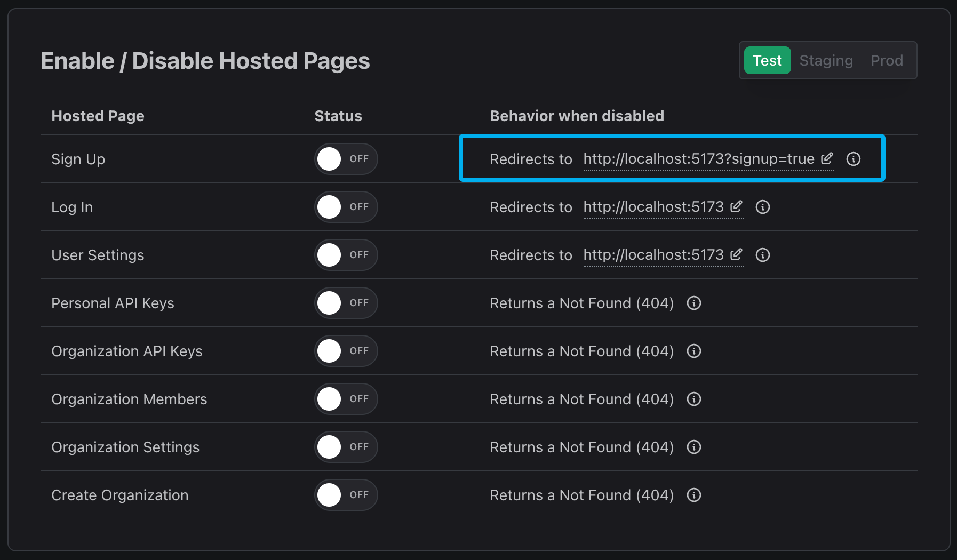The image size is (957, 560).
Task: Click Returns a Not Found text for Personal API Keys
Action: point(581,303)
